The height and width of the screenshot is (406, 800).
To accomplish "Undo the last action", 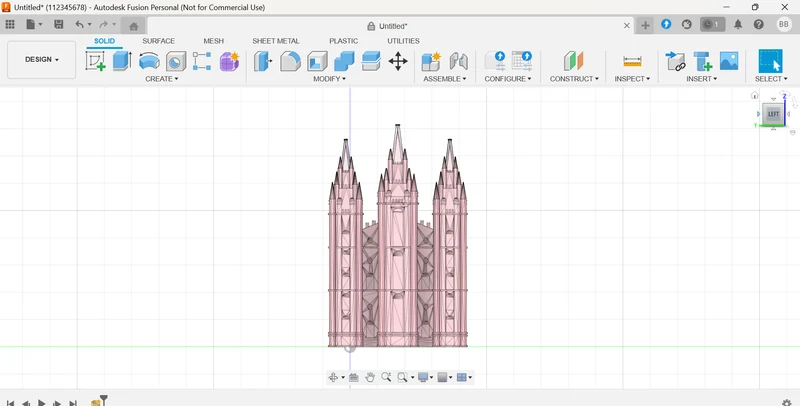I will 79,24.
